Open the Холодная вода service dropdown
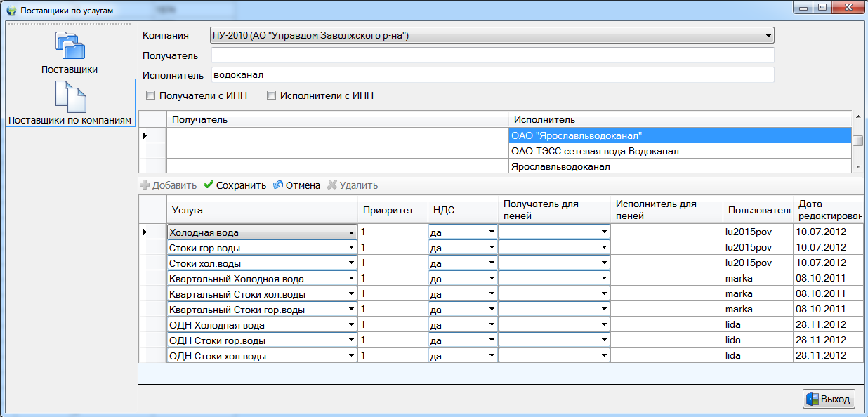Viewport: 868px width, 417px height. [x=350, y=232]
